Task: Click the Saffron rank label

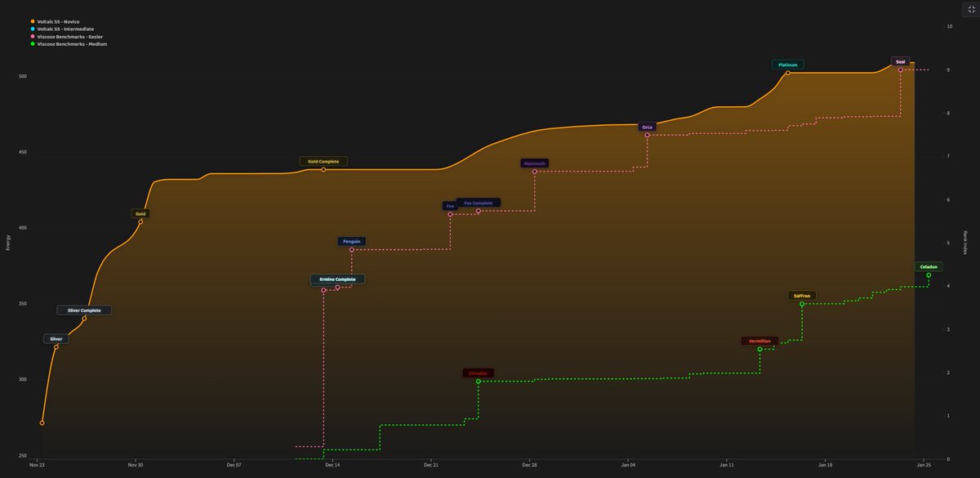Action: point(802,296)
